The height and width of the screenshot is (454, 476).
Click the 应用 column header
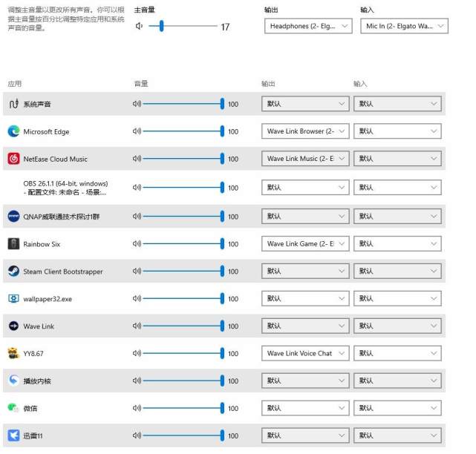pyautogui.click(x=15, y=84)
